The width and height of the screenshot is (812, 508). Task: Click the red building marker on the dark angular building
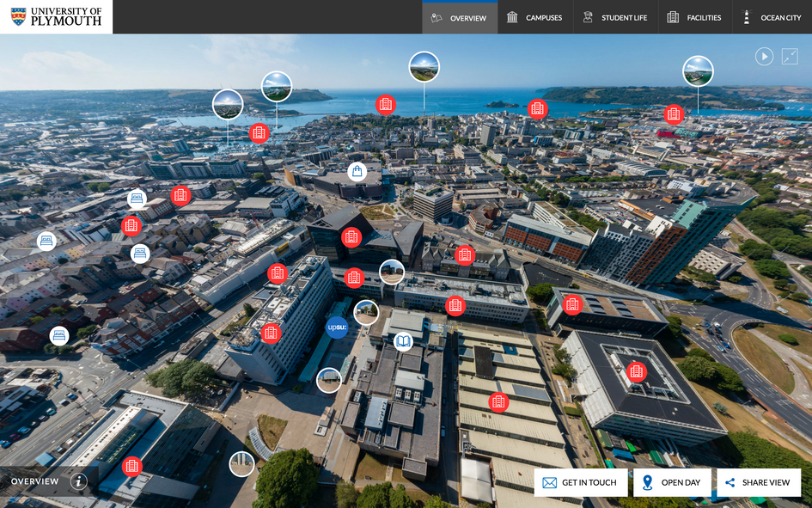click(x=351, y=237)
